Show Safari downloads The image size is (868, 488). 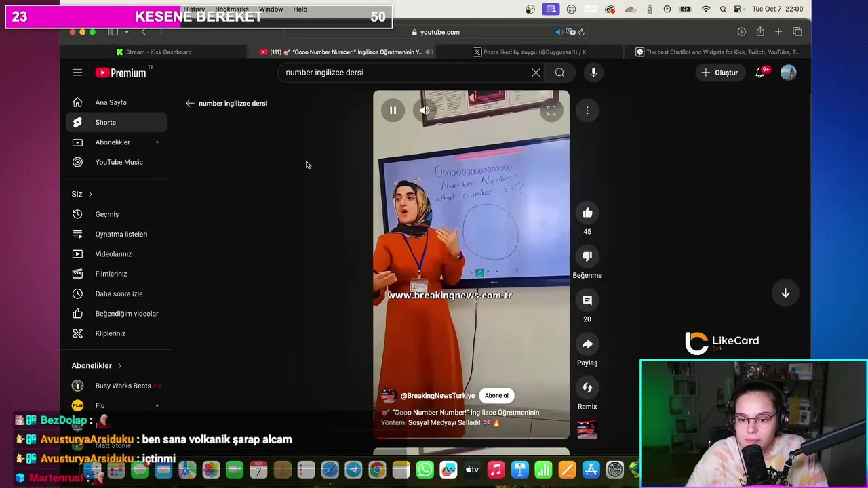click(x=742, y=32)
